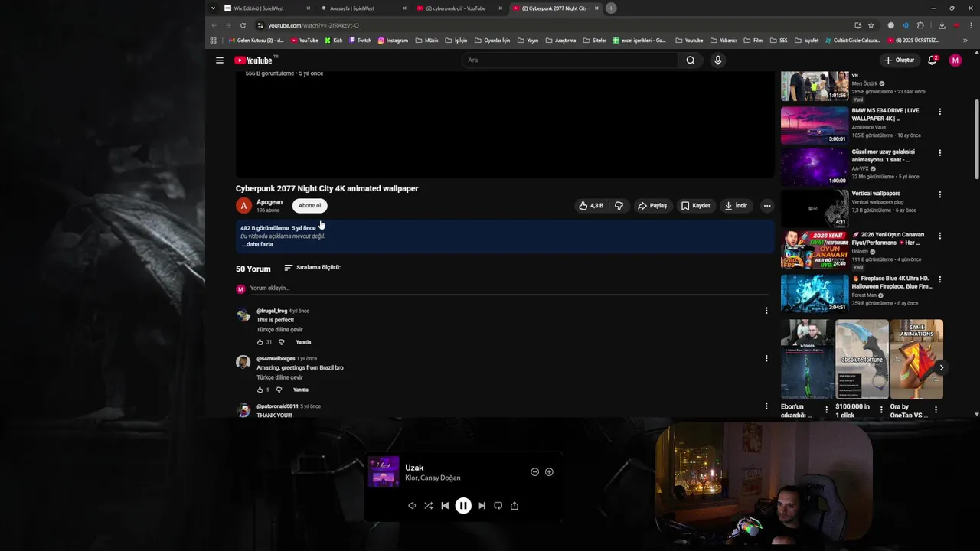Image resolution: width=980 pixels, height=551 pixels.
Task: Open BMW M5 E34 DRIVE video thumbnail
Action: click(815, 126)
